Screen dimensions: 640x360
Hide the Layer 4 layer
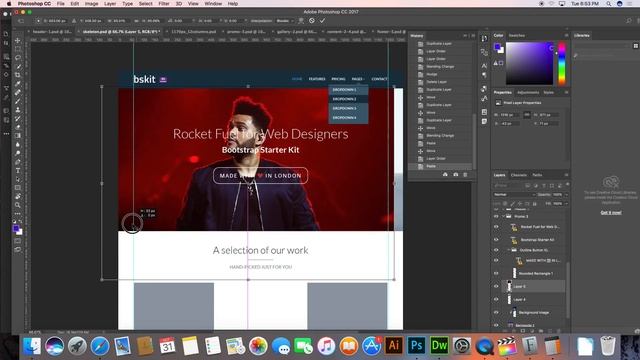(x=496, y=300)
